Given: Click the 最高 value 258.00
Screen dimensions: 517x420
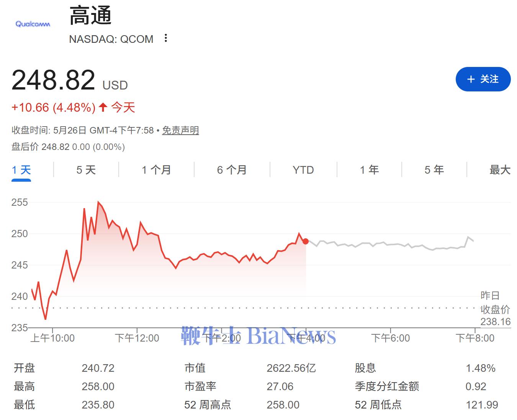Looking at the screenshot, I should (98, 386).
